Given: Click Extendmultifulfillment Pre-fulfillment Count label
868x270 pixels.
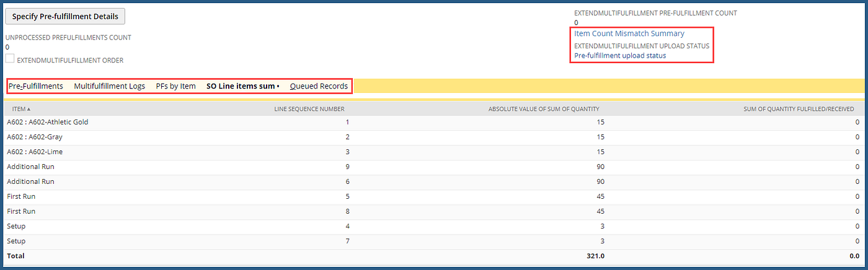Looking at the screenshot, I should click(x=655, y=13).
